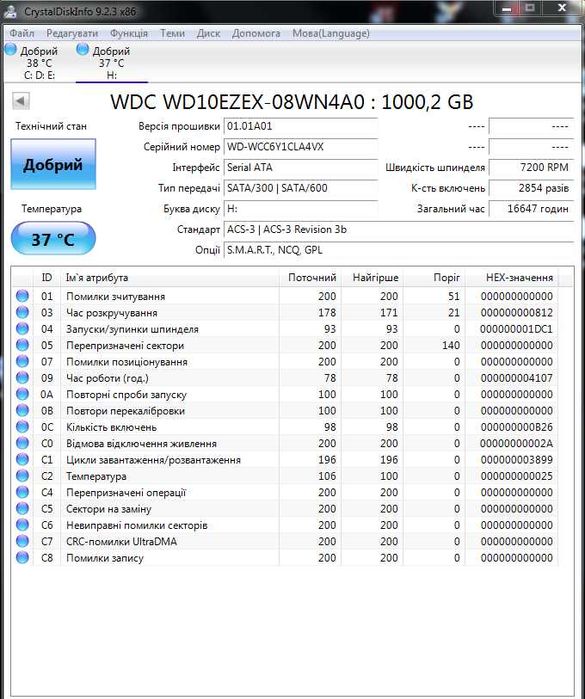Minimize the CrystalDiskInfo window

click(507, 8)
